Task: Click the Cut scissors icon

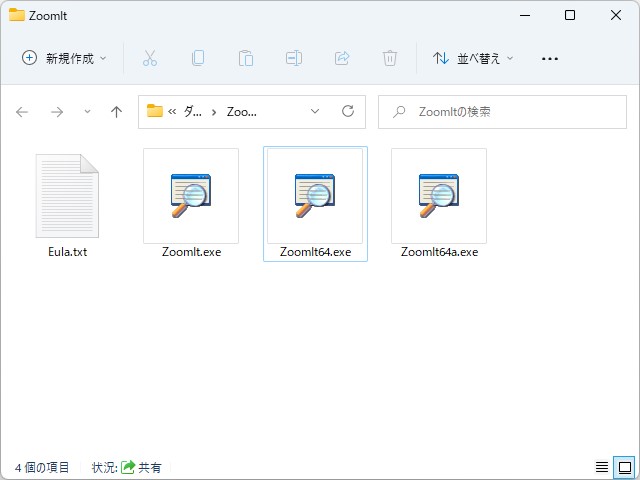Action: [x=150, y=58]
